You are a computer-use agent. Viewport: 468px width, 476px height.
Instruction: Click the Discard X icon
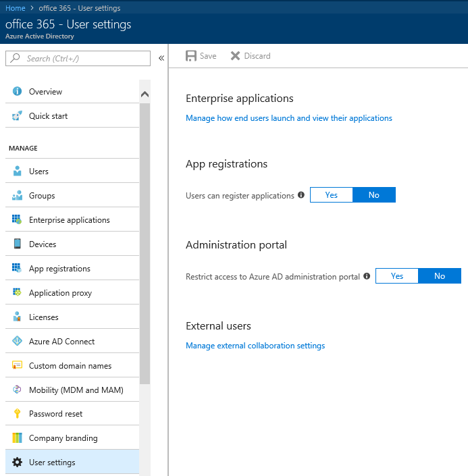[236, 56]
